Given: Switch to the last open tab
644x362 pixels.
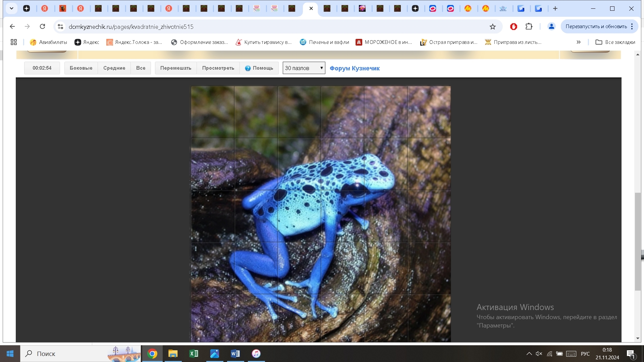Looking at the screenshot, I should pyautogui.click(x=538, y=8).
